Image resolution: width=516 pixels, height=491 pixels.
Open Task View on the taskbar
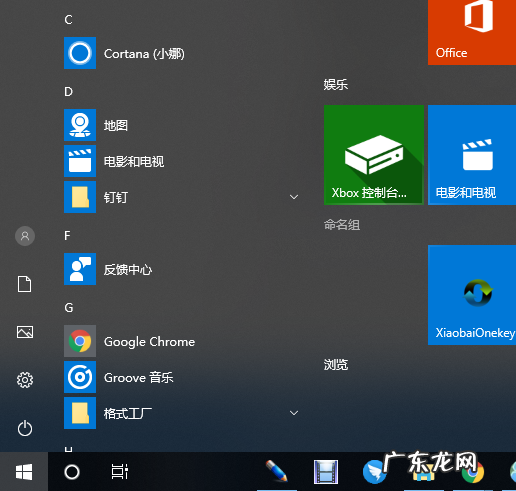[x=120, y=472]
